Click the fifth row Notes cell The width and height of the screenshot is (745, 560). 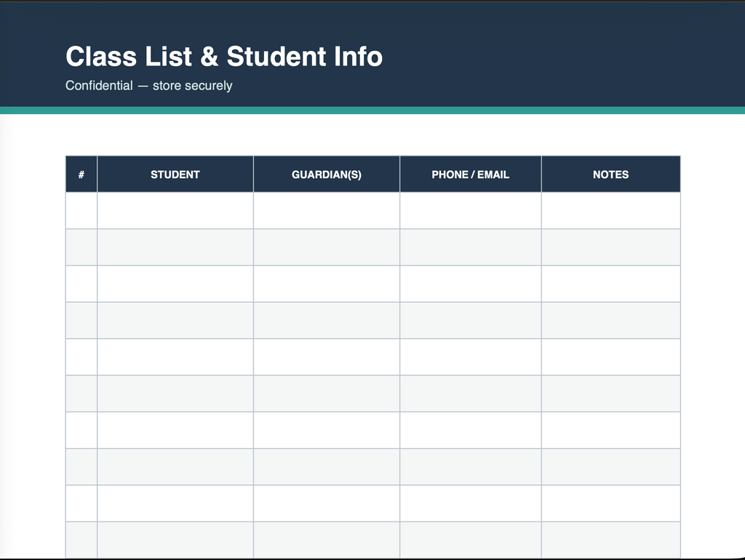pyautogui.click(x=610, y=356)
